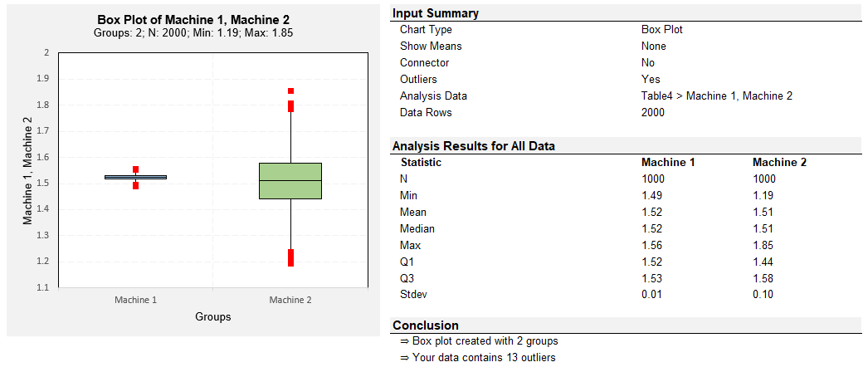Select the 'Analysis Results for All Data' header

(x=474, y=146)
